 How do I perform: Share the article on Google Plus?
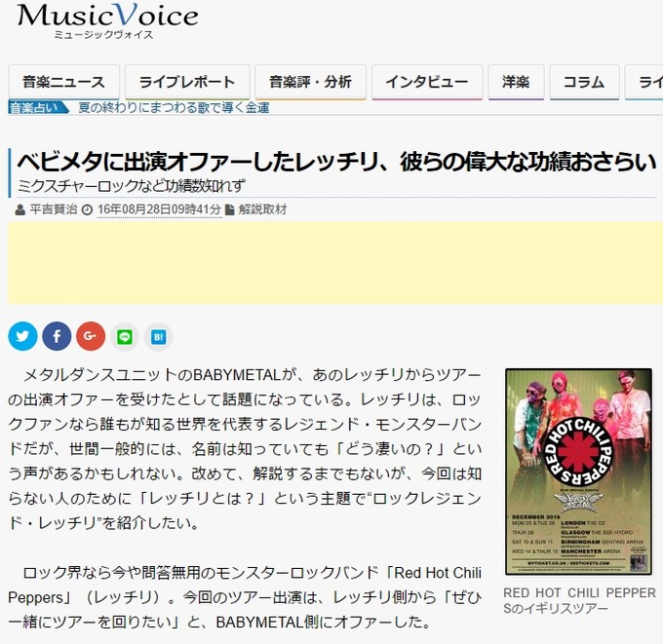click(x=91, y=336)
